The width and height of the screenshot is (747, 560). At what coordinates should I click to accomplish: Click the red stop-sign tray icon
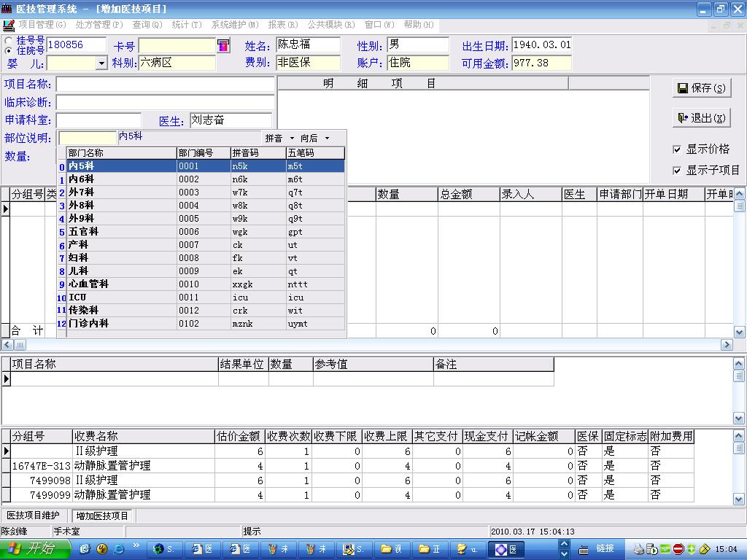(678, 550)
